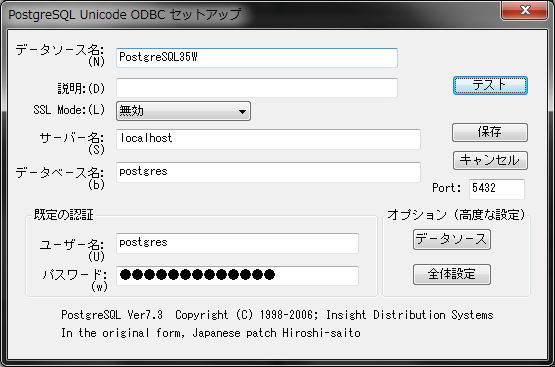Close the ODBC setup dialog window
The width and height of the screenshot is (555, 367).
(x=525, y=10)
